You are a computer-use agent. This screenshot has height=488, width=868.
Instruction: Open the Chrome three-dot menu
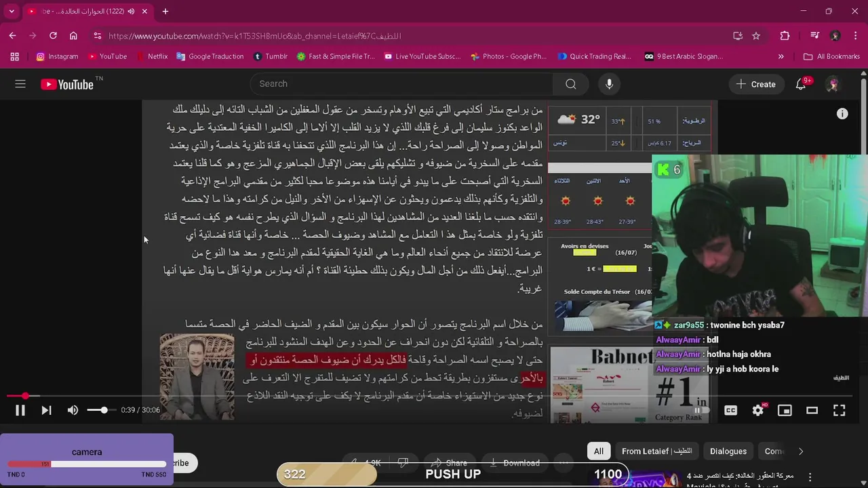855,36
